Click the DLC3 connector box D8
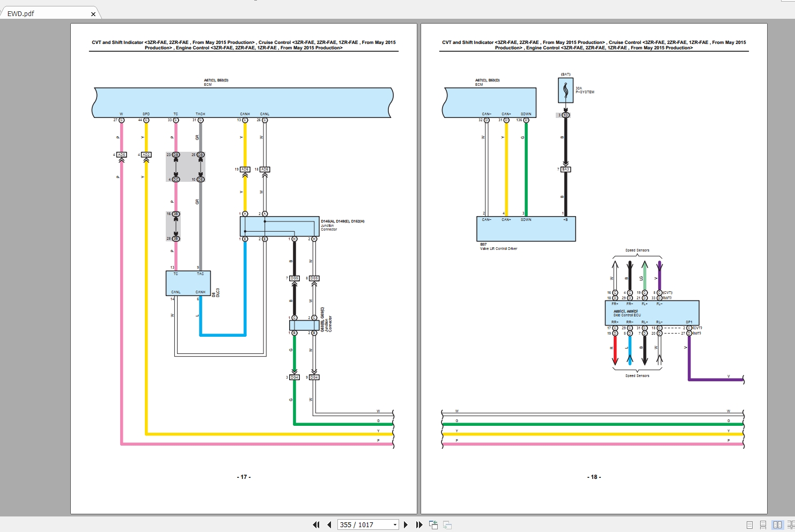The width and height of the screenshot is (795, 532). [188, 283]
